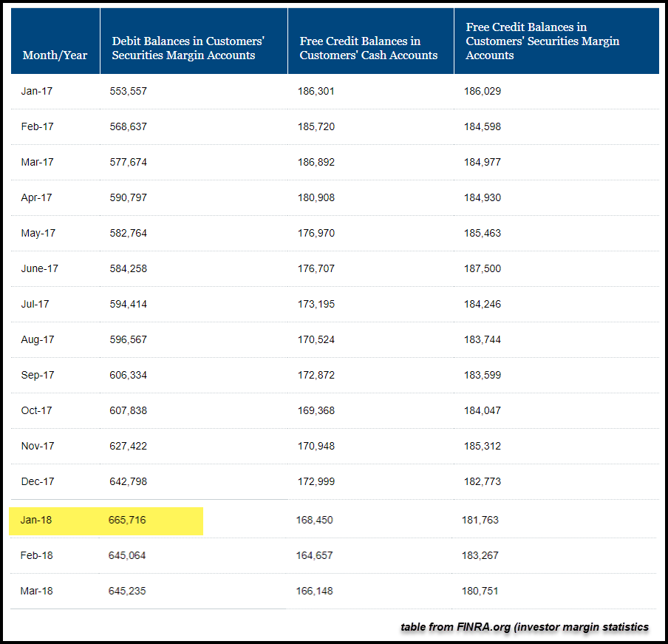The width and height of the screenshot is (668, 644).
Task: Click the Feb-18 debit balance 645,064
Action: pyautogui.click(x=127, y=555)
